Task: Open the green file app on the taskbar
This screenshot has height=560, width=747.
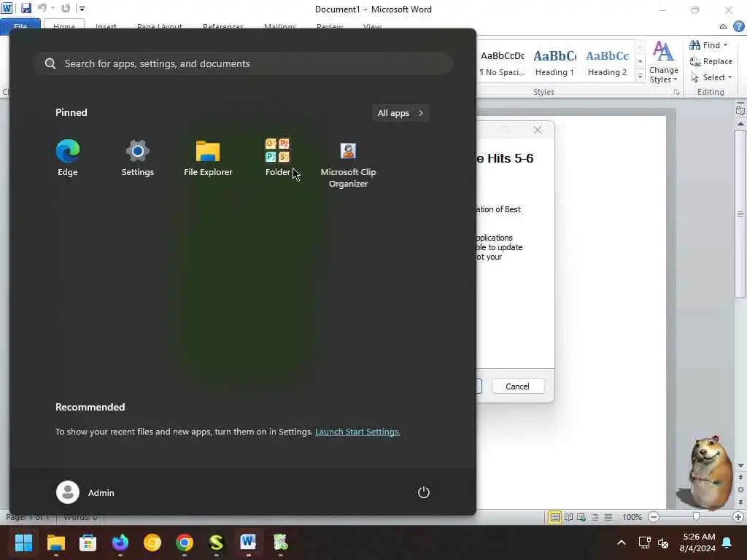Action: (x=280, y=542)
